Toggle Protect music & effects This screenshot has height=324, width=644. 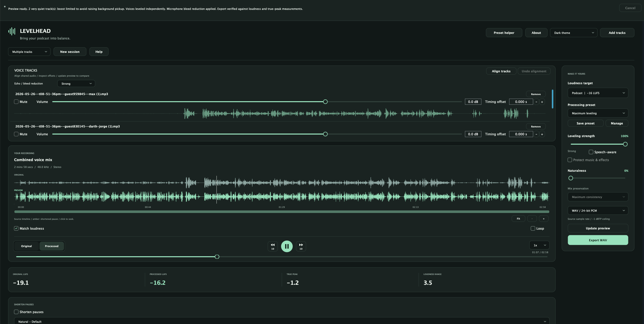click(x=570, y=160)
